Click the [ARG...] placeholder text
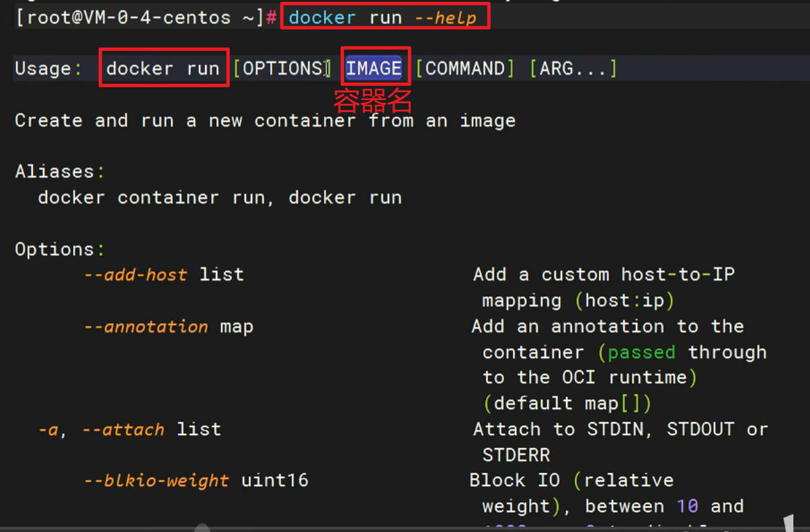The image size is (810, 532). (x=572, y=67)
